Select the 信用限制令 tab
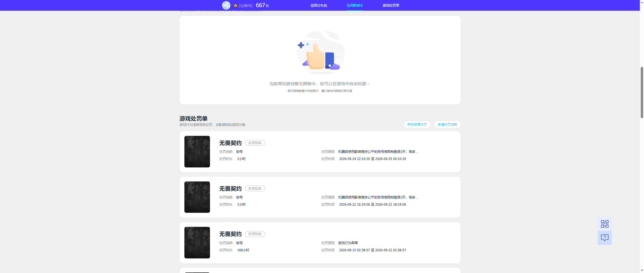The height and width of the screenshot is (273, 644). (x=355, y=5)
